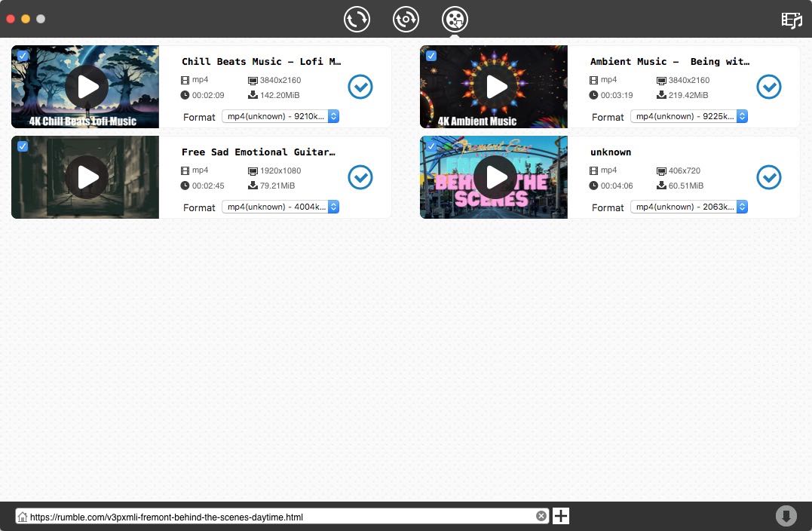This screenshot has width=812, height=531.
Task: Click blue check circle for Chill Beats Music
Action: coord(360,87)
